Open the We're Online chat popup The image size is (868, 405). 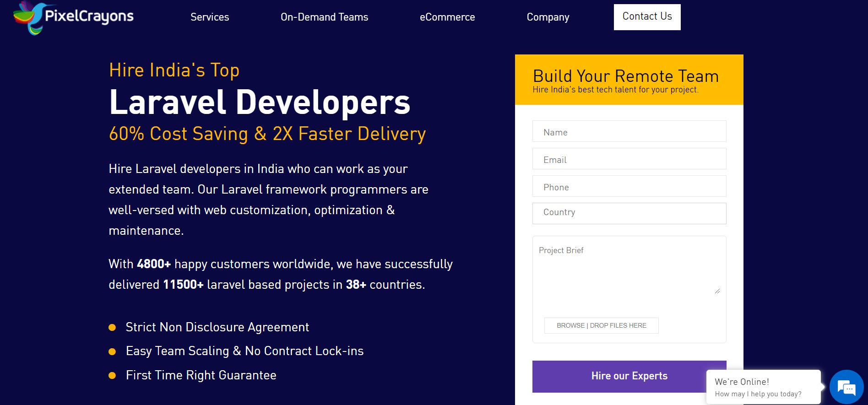point(763,387)
